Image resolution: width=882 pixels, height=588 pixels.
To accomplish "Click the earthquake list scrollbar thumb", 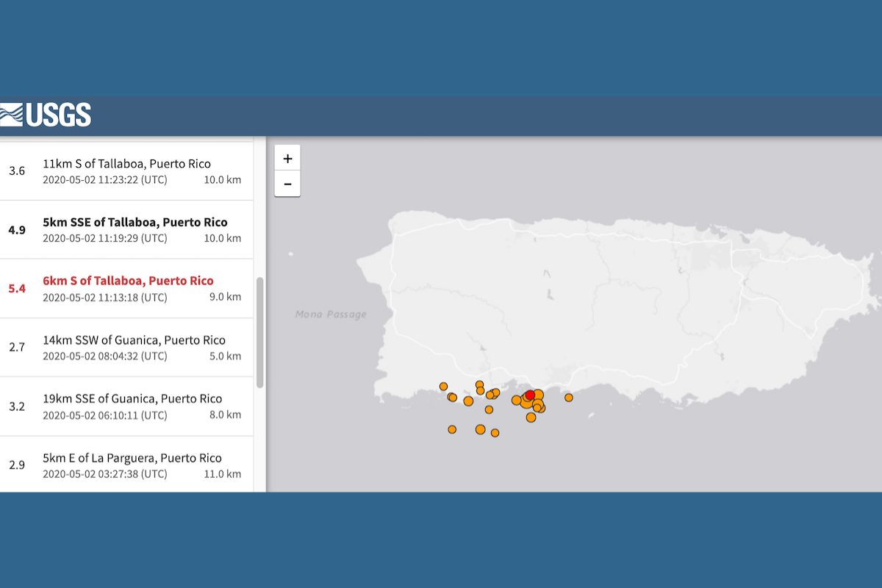I will (x=259, y=332).
